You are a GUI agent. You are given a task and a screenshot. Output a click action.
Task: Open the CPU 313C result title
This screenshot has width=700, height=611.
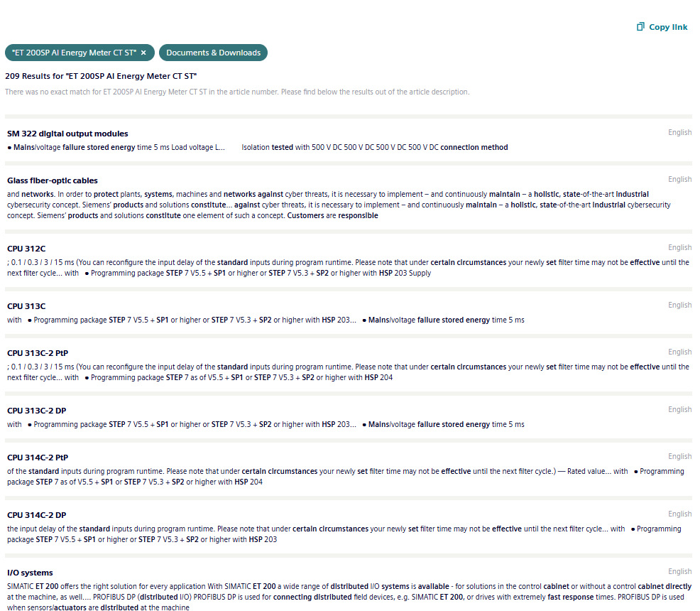pyautogui.click(x=26, y=306)
